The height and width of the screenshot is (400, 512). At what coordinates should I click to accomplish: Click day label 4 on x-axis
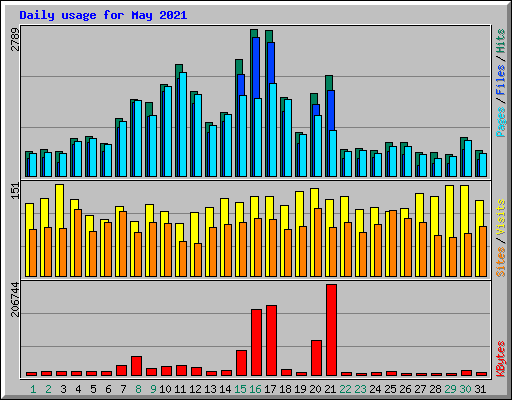78,389
